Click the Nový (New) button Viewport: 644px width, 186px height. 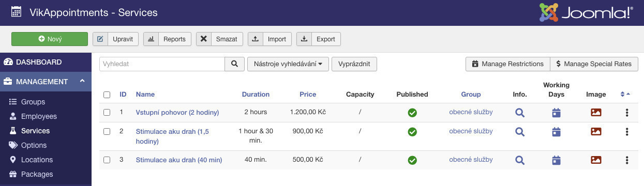tap(50, 39)
